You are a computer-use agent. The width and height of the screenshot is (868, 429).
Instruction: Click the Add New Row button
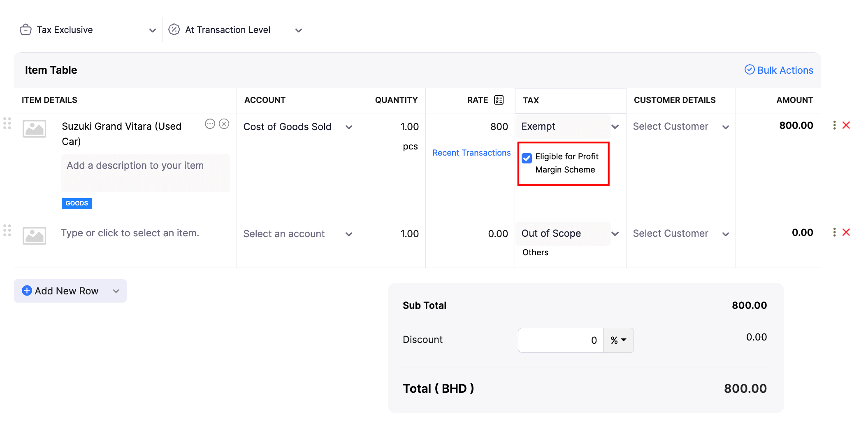60,291
